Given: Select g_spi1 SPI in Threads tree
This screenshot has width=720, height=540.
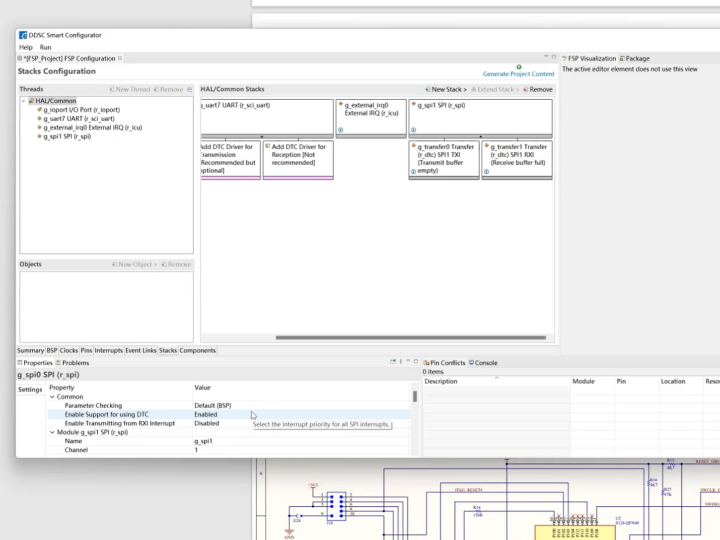Looking at the screenshot, I should 67,136.
